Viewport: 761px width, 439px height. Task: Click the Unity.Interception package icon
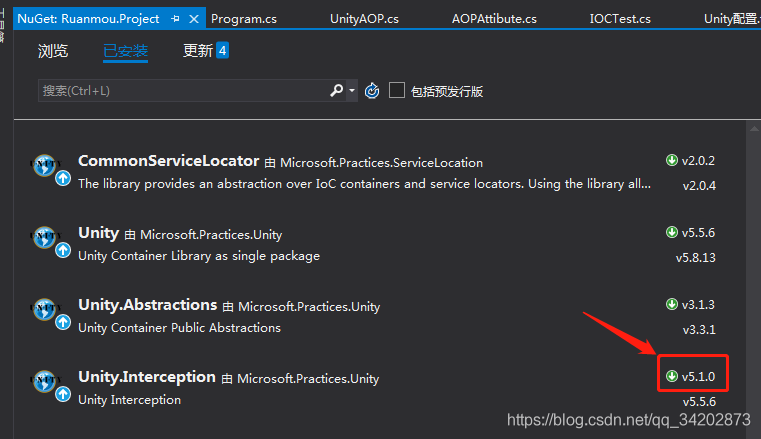pos(44,381)
